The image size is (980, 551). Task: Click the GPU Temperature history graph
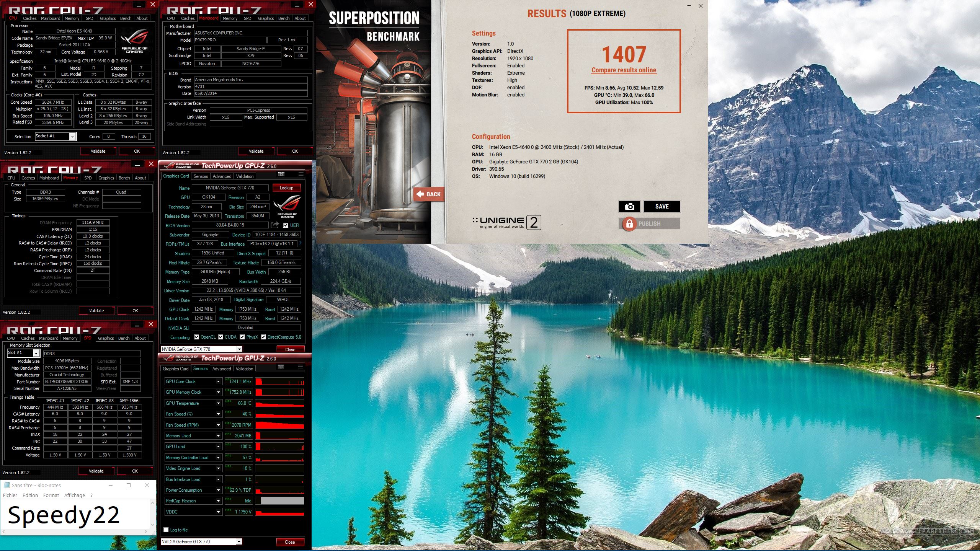point(280,403)
